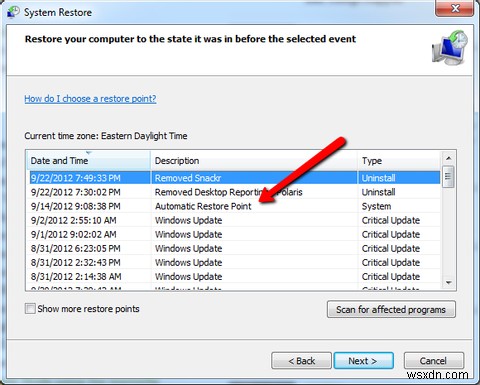This screenshot has width=480, height=385.
Task: Sort by Description column header
Action: [254, 161]
